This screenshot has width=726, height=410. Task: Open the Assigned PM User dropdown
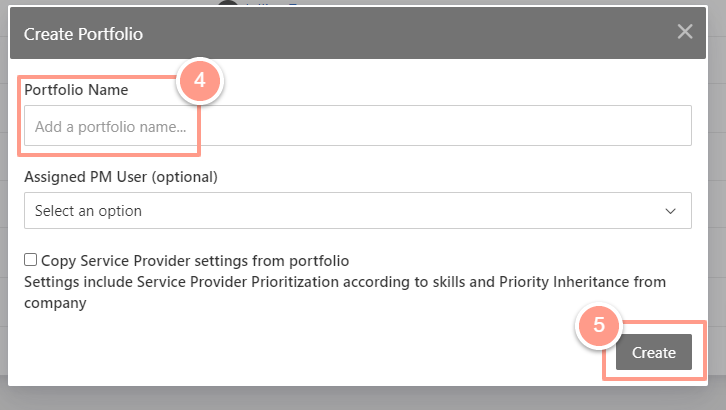tap(358, 211)
